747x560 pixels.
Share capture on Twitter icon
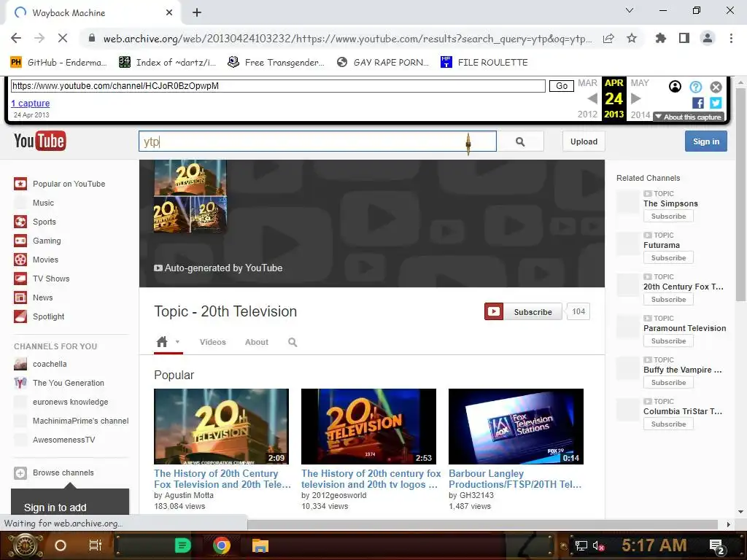[716, 103]
